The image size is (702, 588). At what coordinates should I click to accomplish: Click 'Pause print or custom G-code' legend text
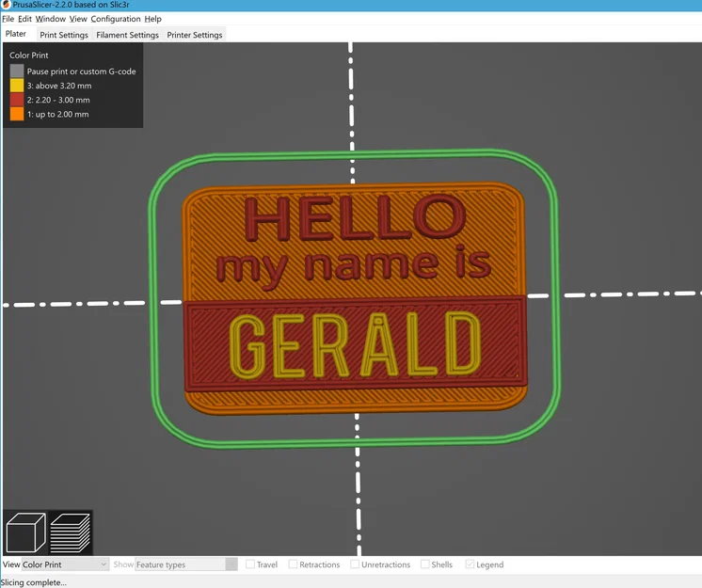[x=81, y=72]
